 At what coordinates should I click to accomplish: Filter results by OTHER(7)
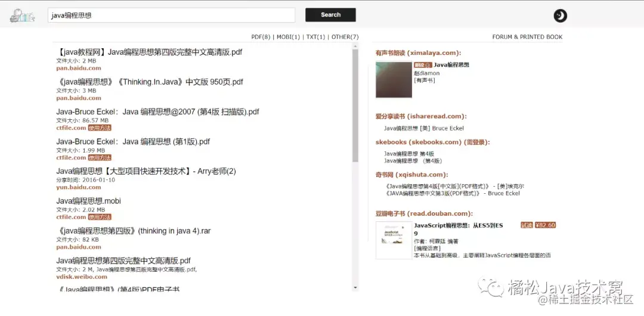pyautogui.click(x=345, y=37)
